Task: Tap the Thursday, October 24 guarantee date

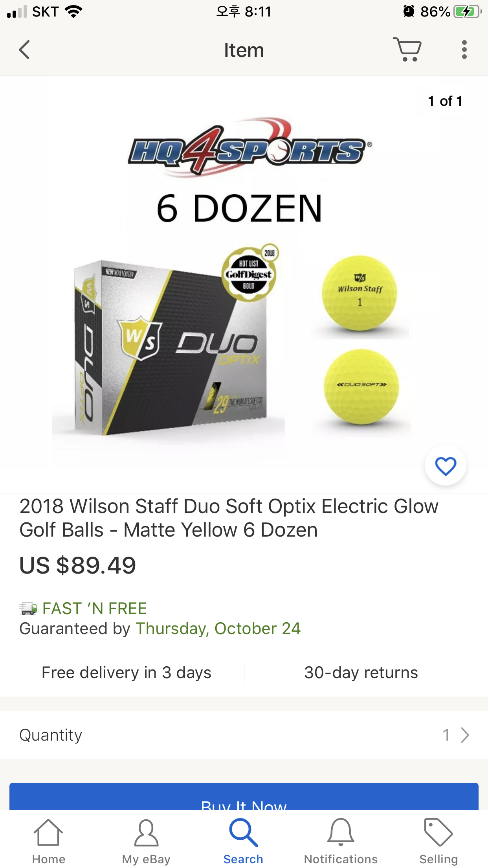Action: 218,629
